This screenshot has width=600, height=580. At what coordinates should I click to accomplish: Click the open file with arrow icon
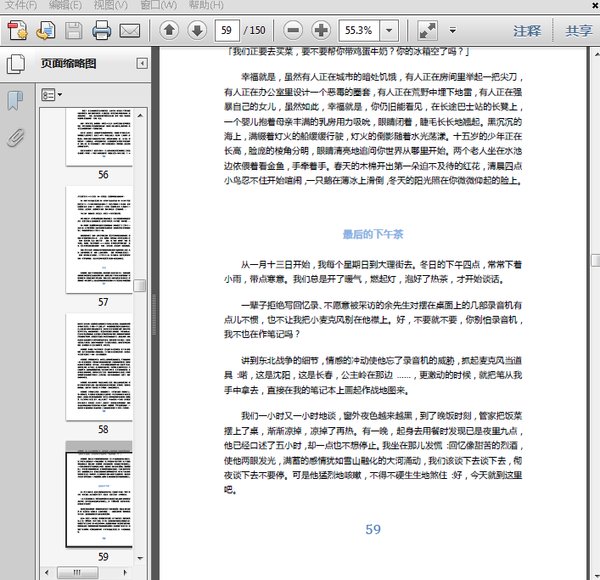point(46,30)
